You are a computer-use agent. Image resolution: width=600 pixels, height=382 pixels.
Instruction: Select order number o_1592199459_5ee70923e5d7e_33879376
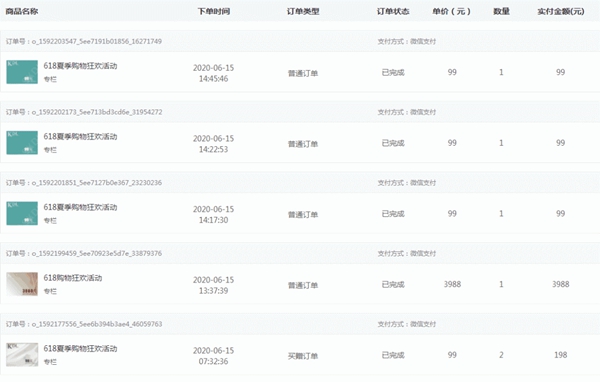tap(96, 253)
